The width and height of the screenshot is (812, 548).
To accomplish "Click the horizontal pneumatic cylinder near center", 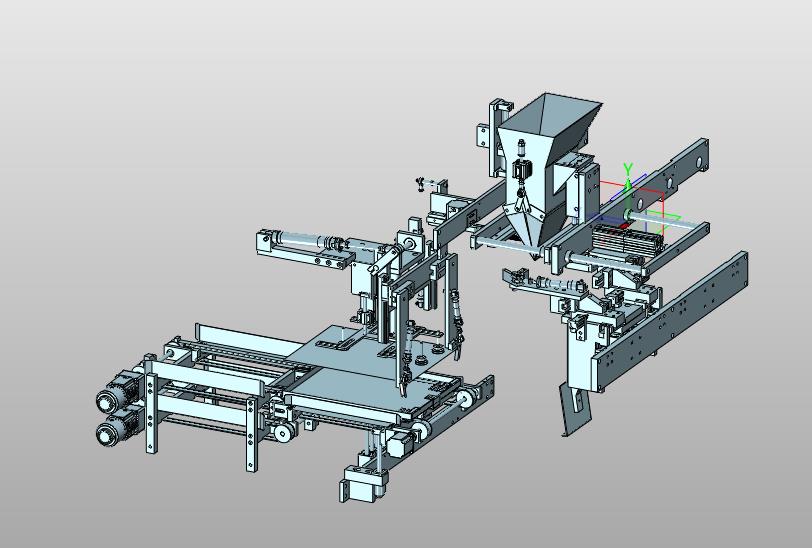I will pos(306,240).
